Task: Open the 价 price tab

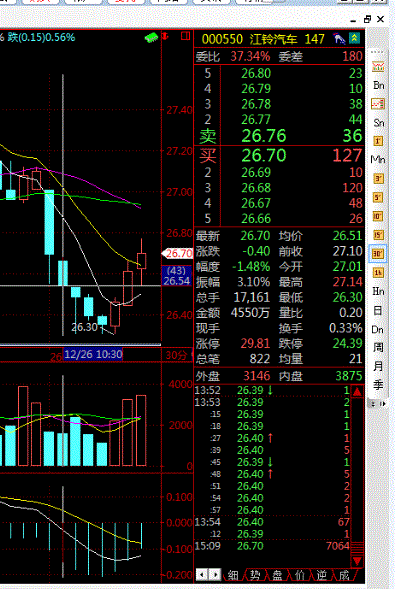Action: click(300, 575)
